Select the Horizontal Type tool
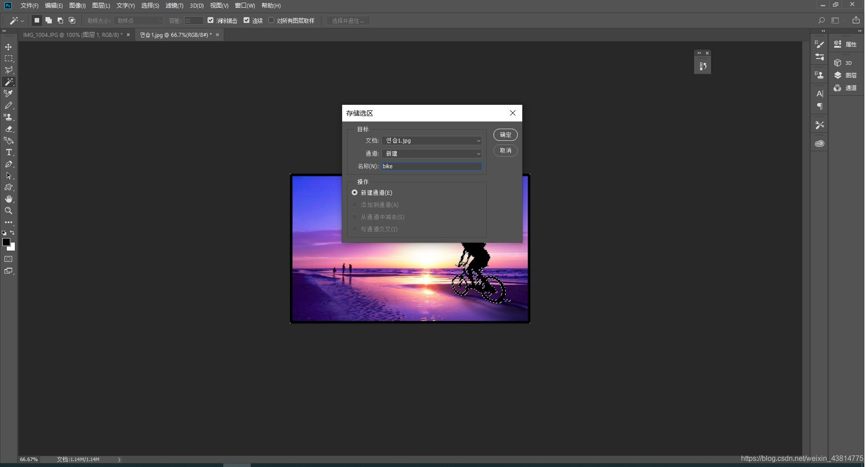868x467 pixels. click(x=9, y=152)
